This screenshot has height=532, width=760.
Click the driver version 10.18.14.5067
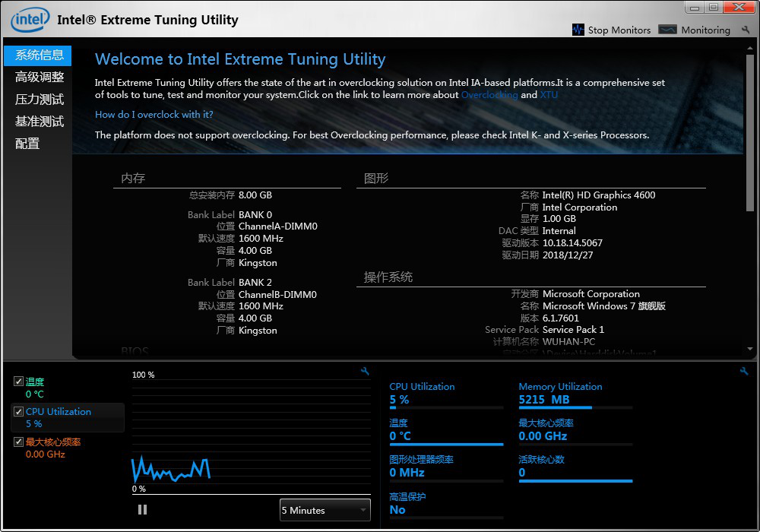572,242
